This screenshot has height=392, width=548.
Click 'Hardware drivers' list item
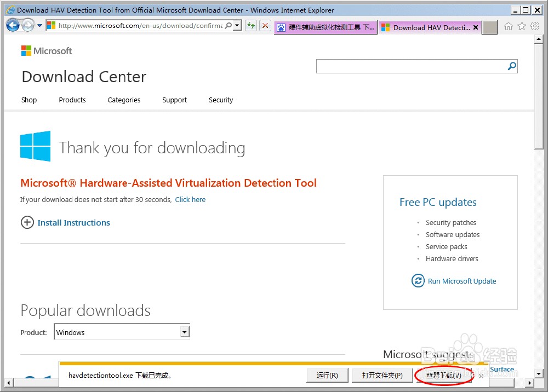[452, 258]
